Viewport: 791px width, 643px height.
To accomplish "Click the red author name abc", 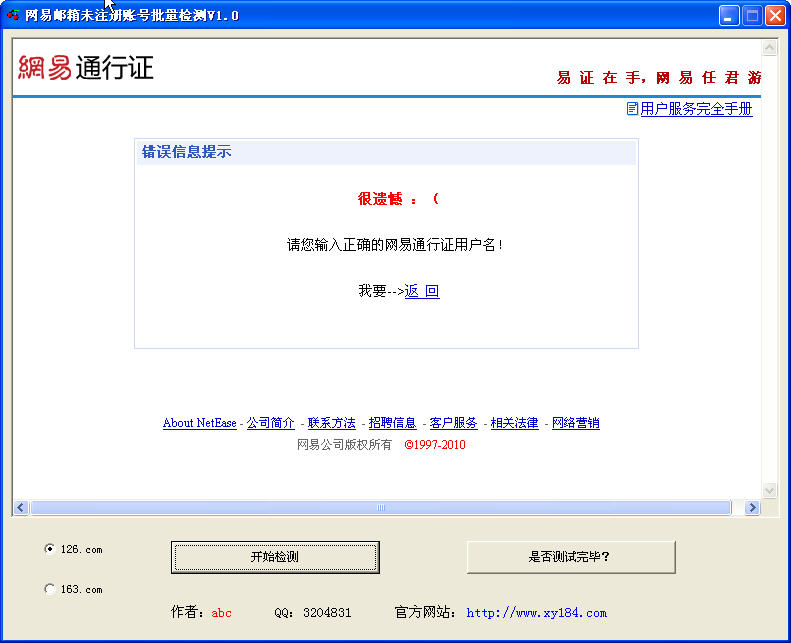I will [221, 613].
